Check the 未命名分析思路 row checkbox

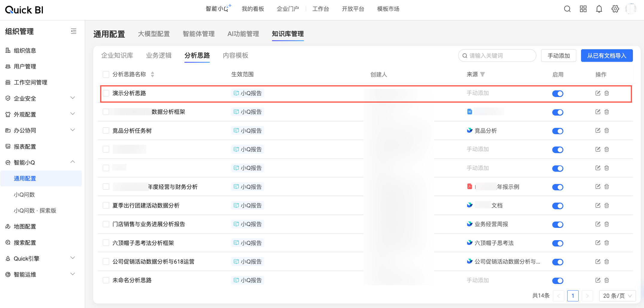106,280
